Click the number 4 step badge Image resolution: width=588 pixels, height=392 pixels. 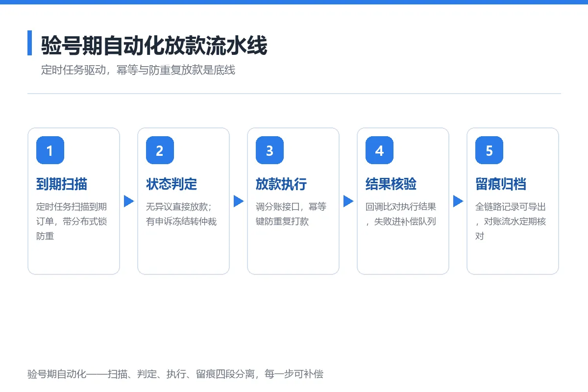(x=379, y=150)
